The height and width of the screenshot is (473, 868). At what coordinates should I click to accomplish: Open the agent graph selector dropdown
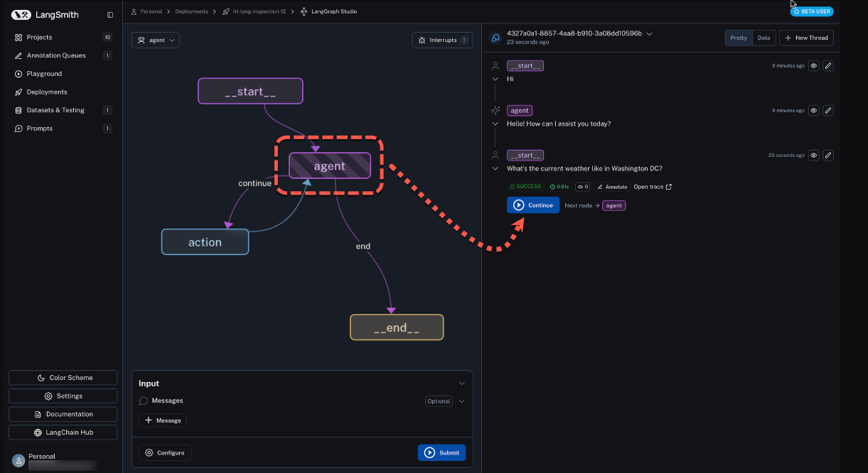click(x=156, y=40)
